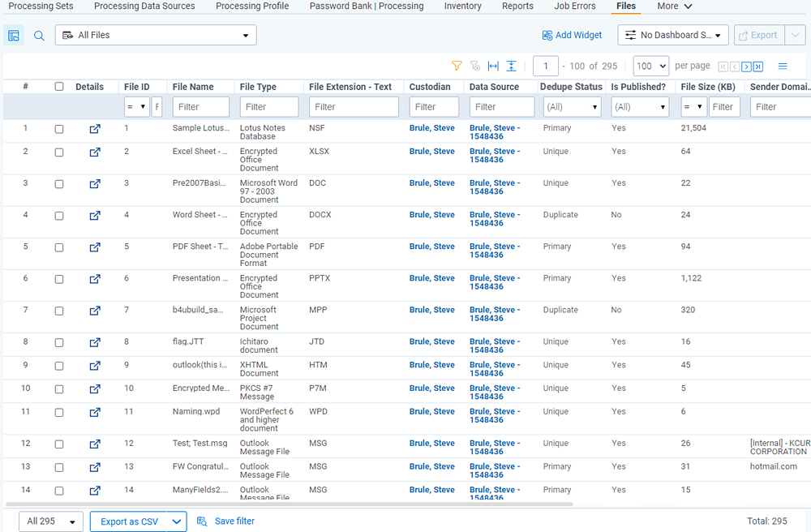This screenshot has width=811, height=532.
Task: Open the grid settings hamburger menu
Action: [x=783, y=66]
